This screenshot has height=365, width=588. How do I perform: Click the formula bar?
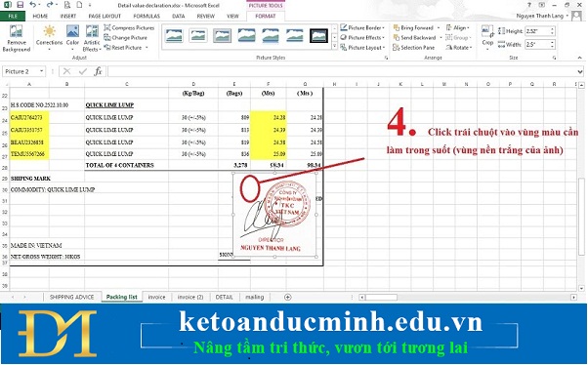(x=342, y=71)
